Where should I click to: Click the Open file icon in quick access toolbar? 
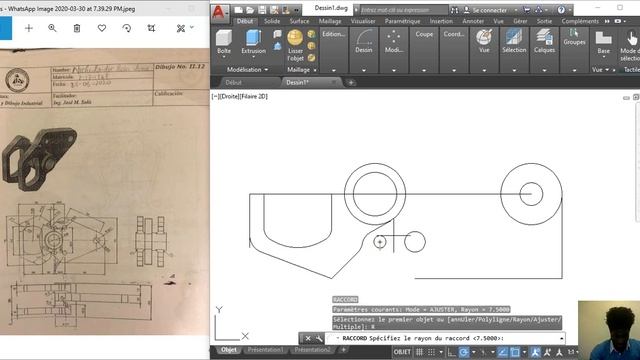point(250,10)
